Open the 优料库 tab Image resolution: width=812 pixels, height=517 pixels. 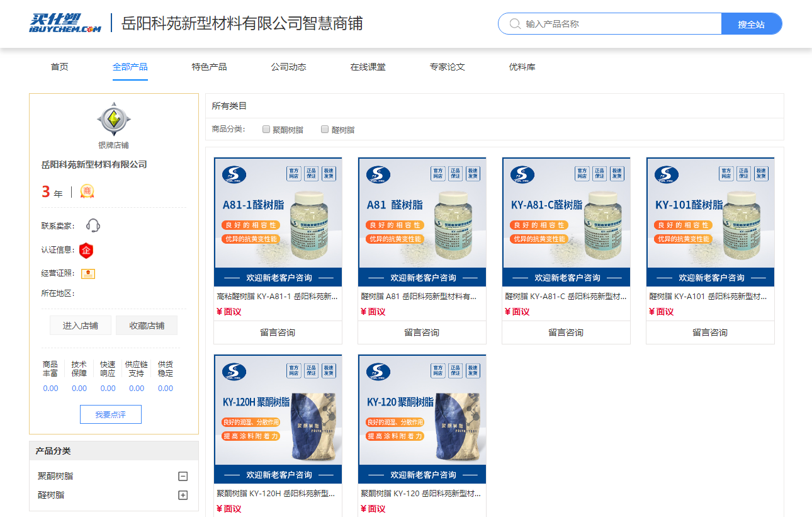(522, 67)
